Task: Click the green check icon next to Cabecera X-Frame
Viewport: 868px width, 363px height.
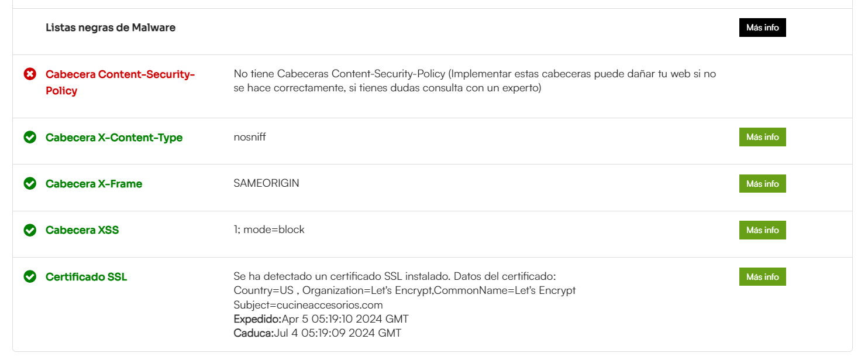Action: coord(30,184)
